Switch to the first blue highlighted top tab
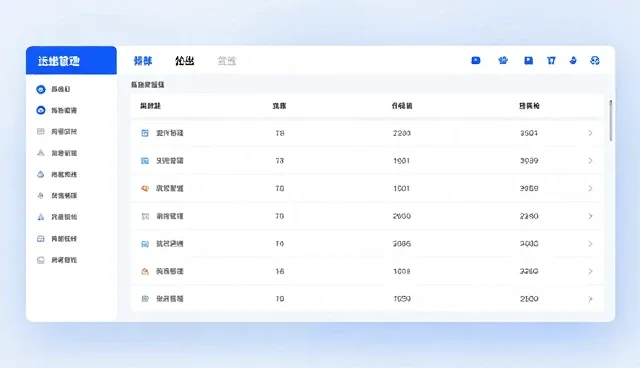Image resolution: width=640 pixels, height=368 pixels. pyautogui.click(x=143, y=61)
